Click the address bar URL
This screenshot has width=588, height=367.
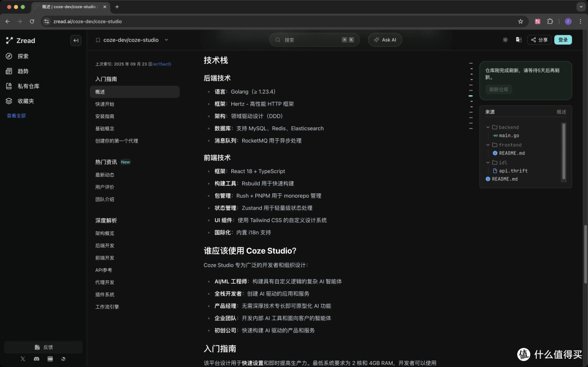point(87,21)
